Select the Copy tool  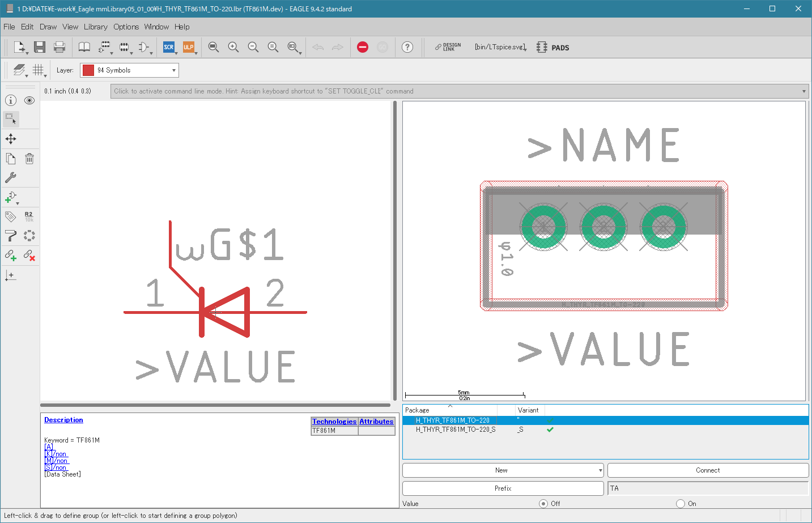click(x=11, y=159)
